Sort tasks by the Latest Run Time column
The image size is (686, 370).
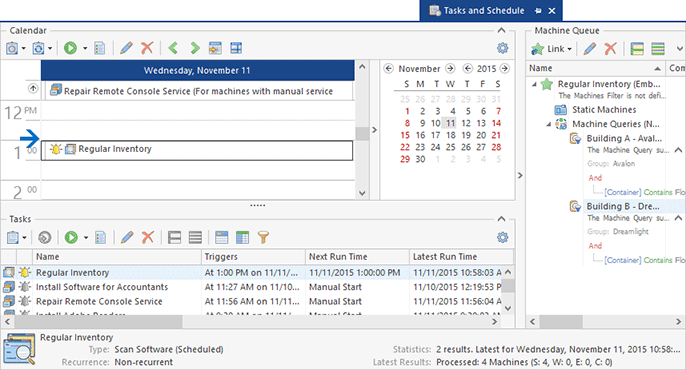[461, 257]
